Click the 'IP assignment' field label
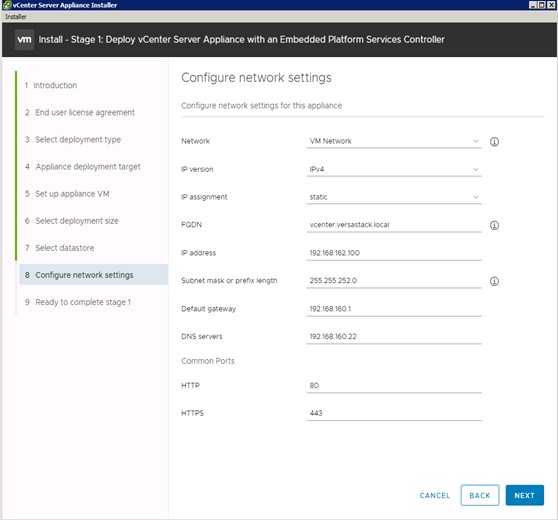Image resolution: width=558 pixels, height=520 pixels. point(204,197)
